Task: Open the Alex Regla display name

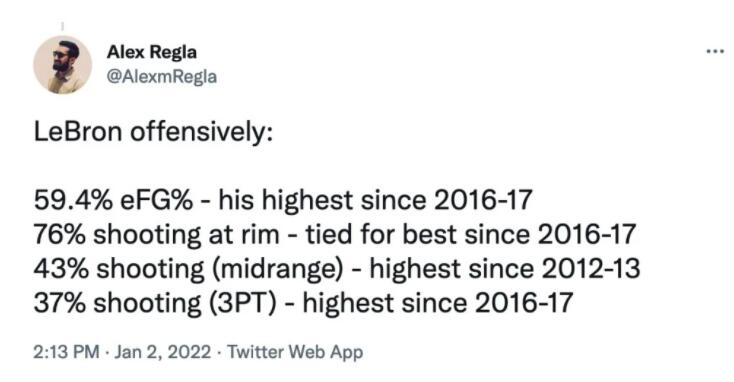Action: [x=152, y=51]
